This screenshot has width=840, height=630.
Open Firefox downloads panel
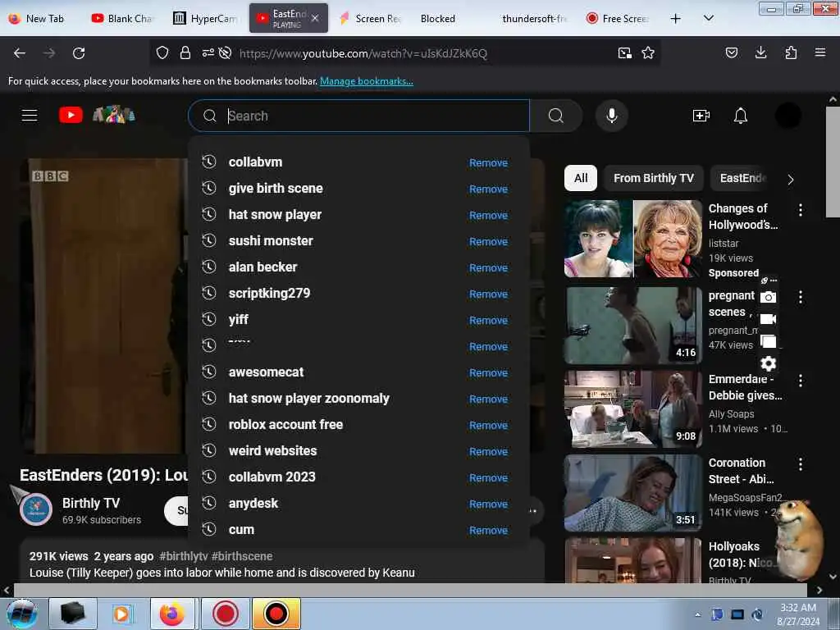point(760,52)
